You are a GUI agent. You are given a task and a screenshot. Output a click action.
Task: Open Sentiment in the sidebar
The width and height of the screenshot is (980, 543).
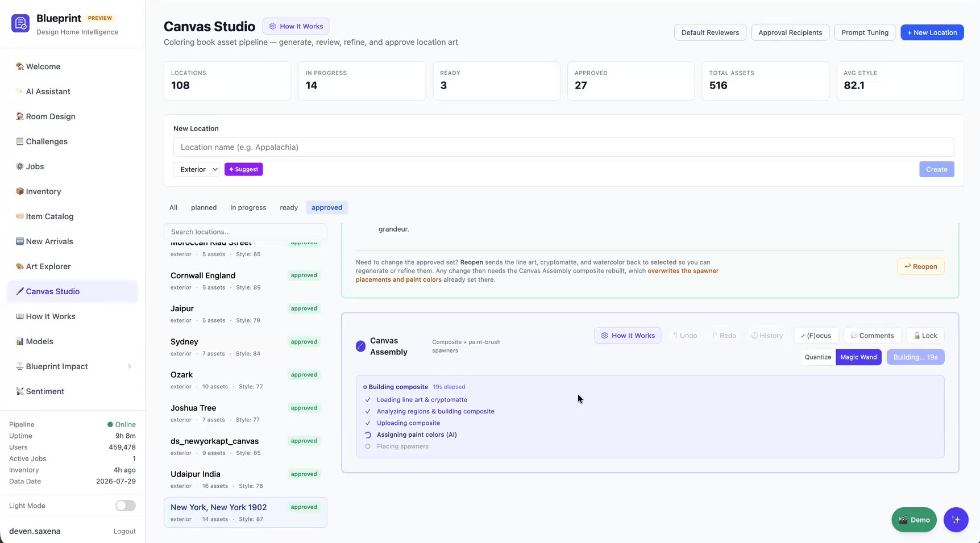click(72, 391)
